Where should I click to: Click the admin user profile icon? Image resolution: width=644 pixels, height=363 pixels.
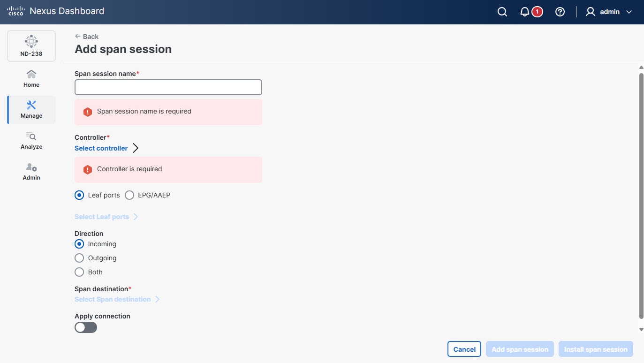[x=590, y=12]
